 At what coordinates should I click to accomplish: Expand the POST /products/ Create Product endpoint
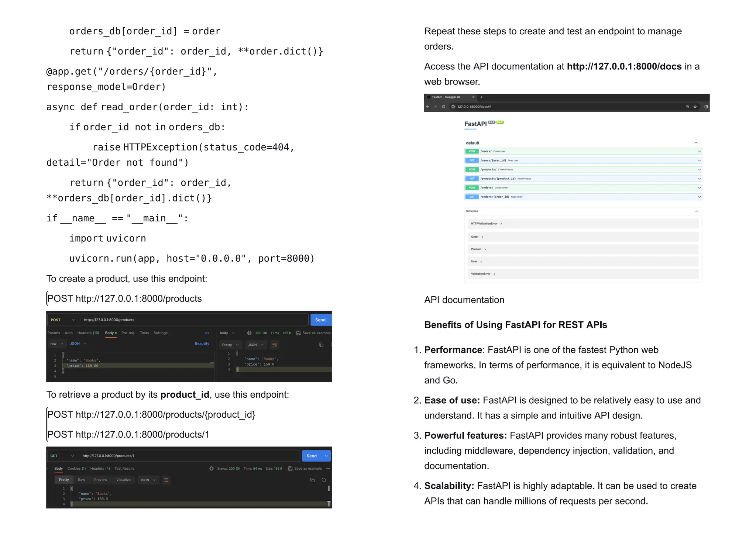point(583,169)
